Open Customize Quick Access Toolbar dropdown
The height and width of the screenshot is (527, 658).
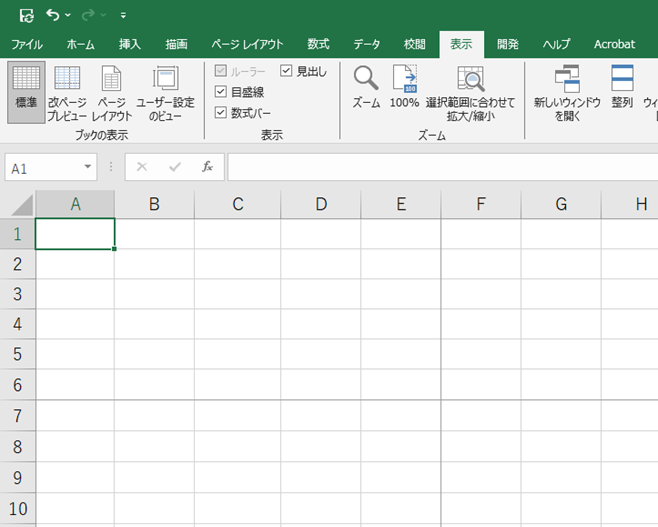pyautogui.click(x=123, y=16)
